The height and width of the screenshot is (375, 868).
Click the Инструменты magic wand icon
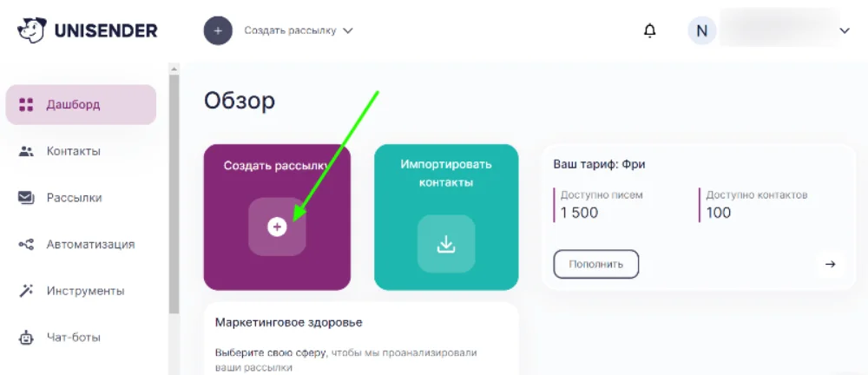26,291
